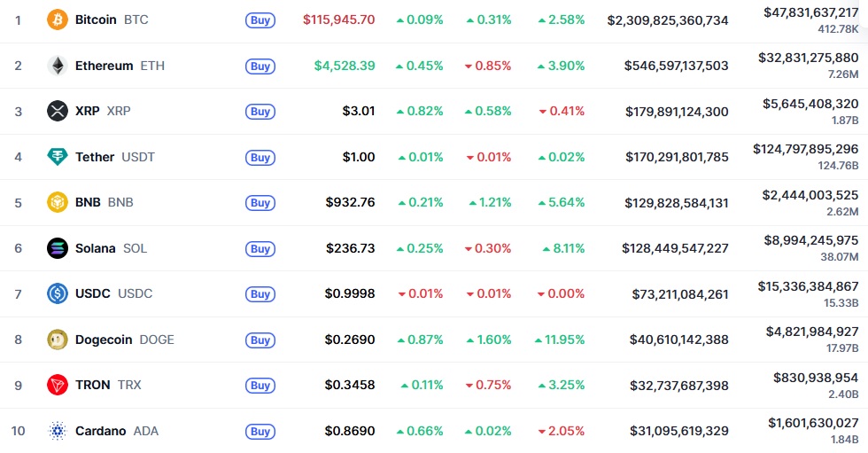
Task: Open the Tether USDT name link
Action: point(115,157)
